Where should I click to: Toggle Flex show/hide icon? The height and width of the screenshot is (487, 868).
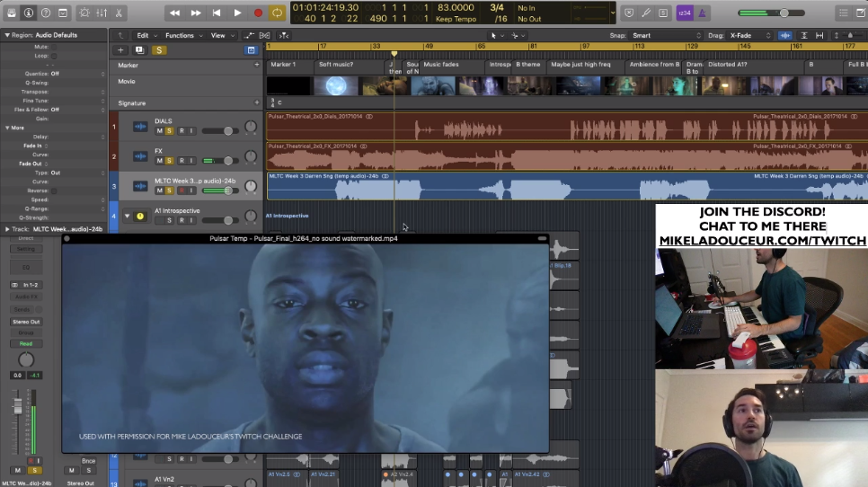tap(264, 35)
